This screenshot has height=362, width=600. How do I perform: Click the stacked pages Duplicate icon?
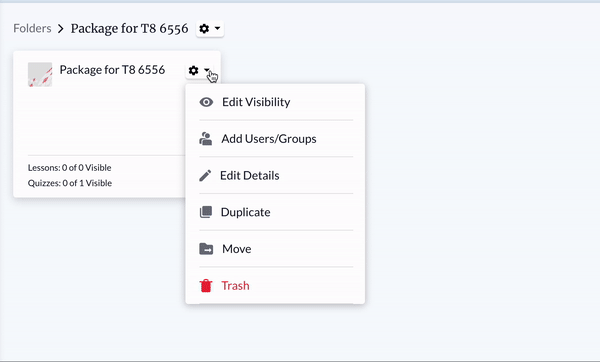coord(206,212)
